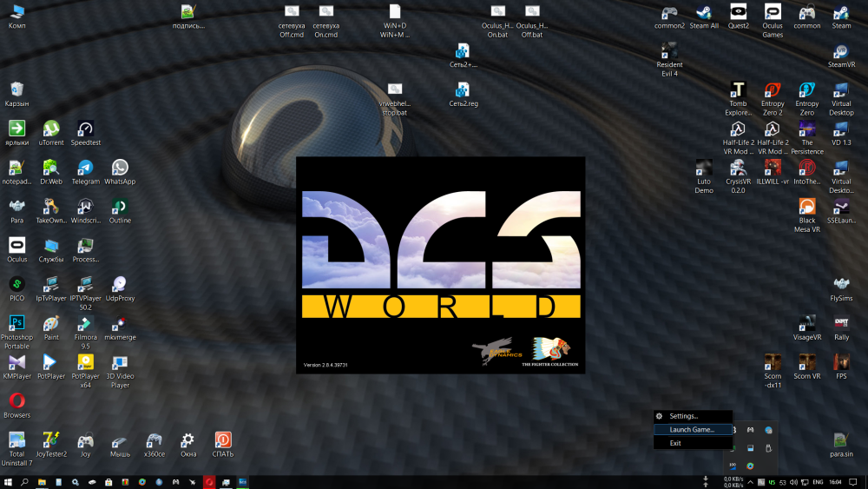Select the SteamVR desktop icon
The image size is (868, 489).
tap(841, 54)
